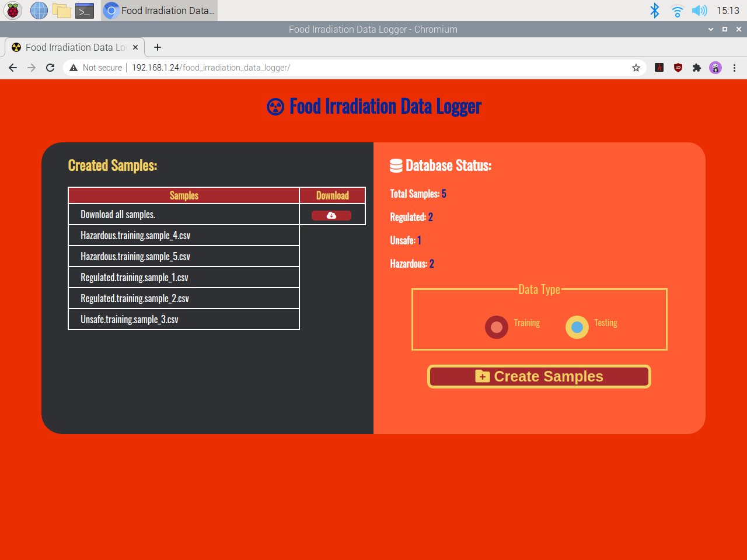Open the Raspberry Pi menu icon
The width and height of the screenshot is (747, 560).
pos(12,10)
